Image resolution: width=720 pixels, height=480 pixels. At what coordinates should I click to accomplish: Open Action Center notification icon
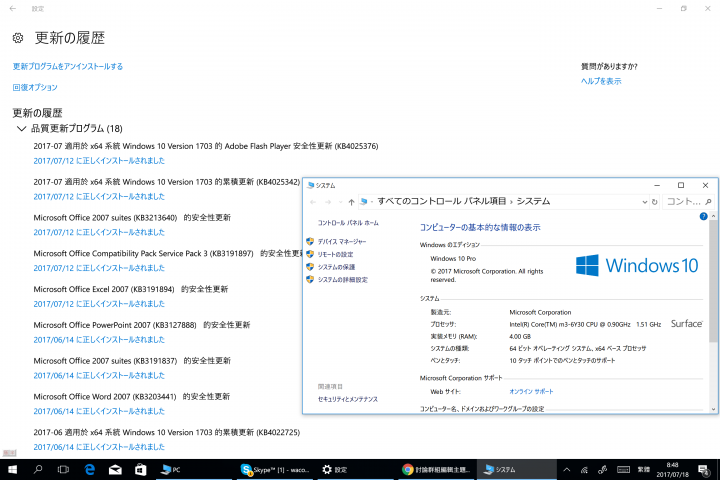click(703, 469)
